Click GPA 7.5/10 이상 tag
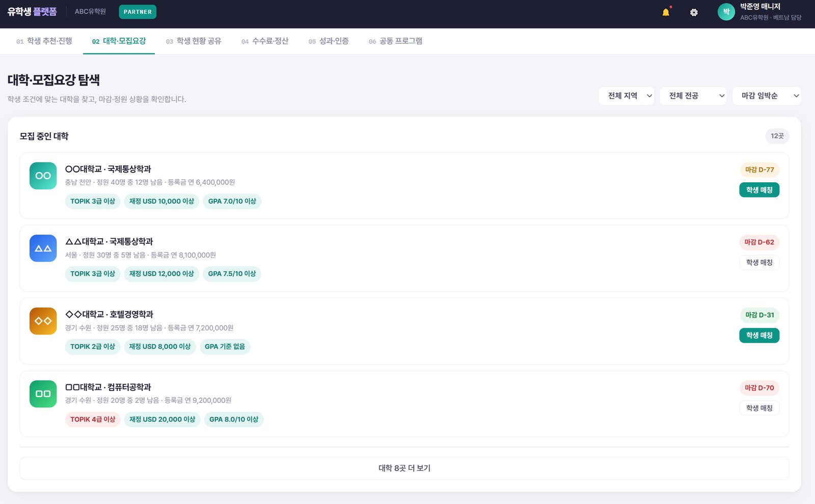 pyautogui.click(x=232, y=274)
